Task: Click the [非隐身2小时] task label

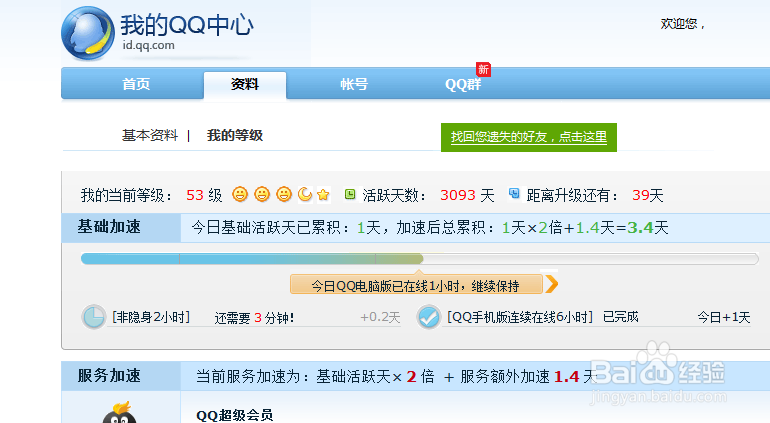Action: 151,317
